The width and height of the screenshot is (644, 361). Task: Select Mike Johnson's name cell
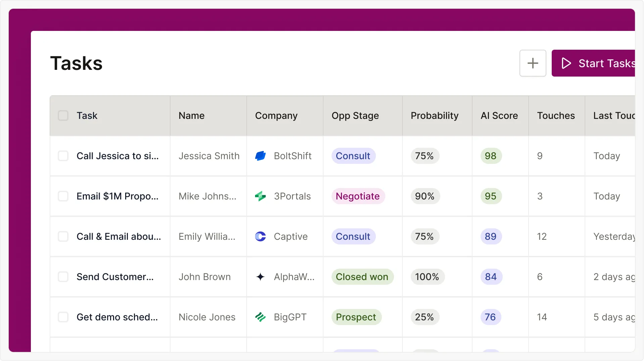(x=207, y=196)
